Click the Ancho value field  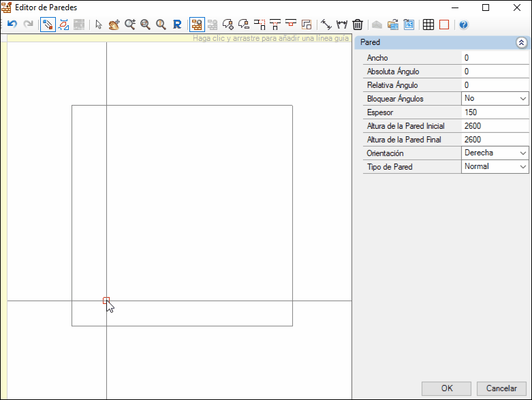click(495, 58)
